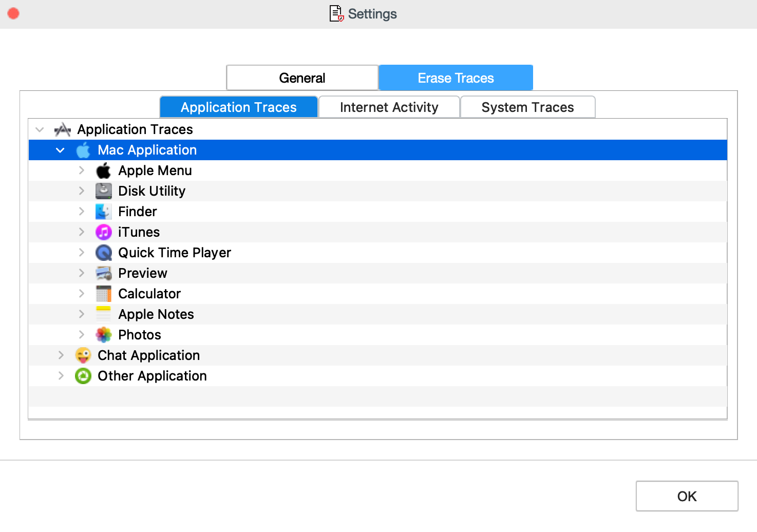Close the Settings window with red button
757x532 pixels.
[x=14, y=13]
